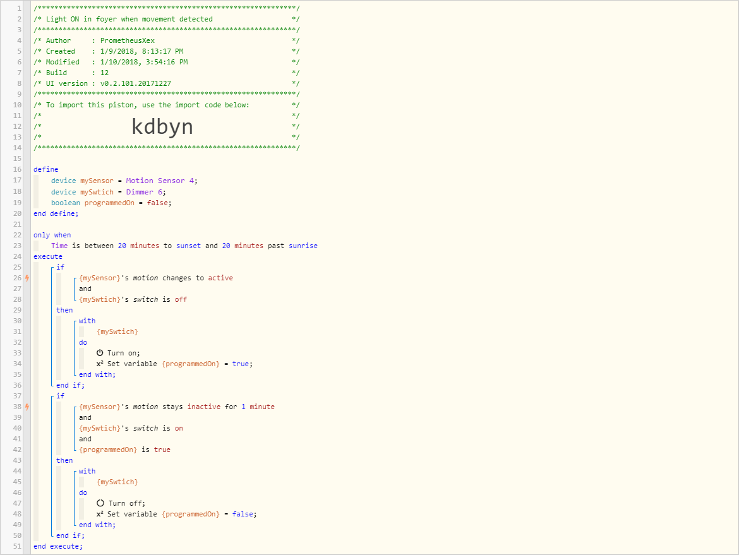Click the end execute; statement

[x=58, y=547]
